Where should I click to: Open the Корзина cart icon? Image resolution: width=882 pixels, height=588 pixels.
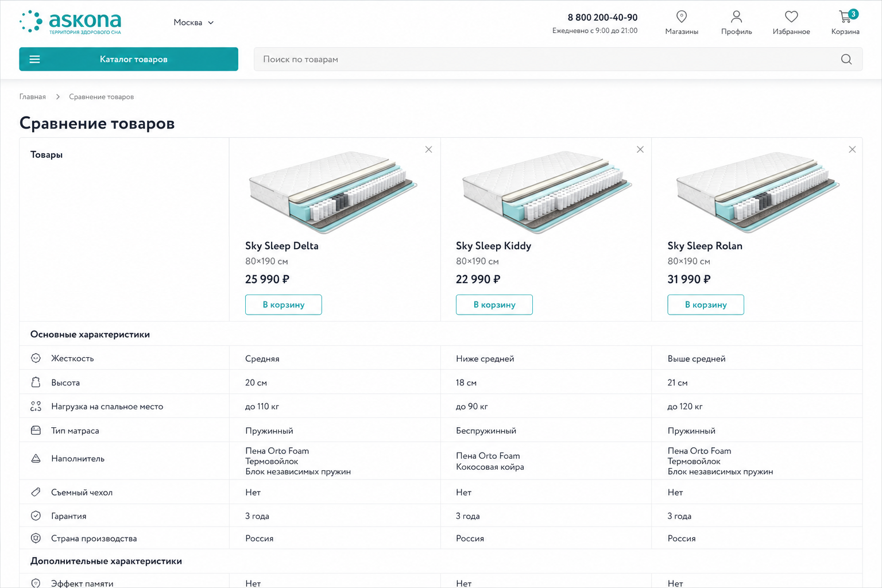click(x=846, y=16)
